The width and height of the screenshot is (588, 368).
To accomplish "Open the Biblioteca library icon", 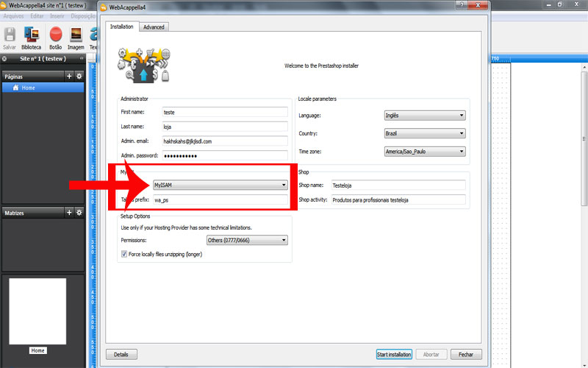I will point(32,35).
